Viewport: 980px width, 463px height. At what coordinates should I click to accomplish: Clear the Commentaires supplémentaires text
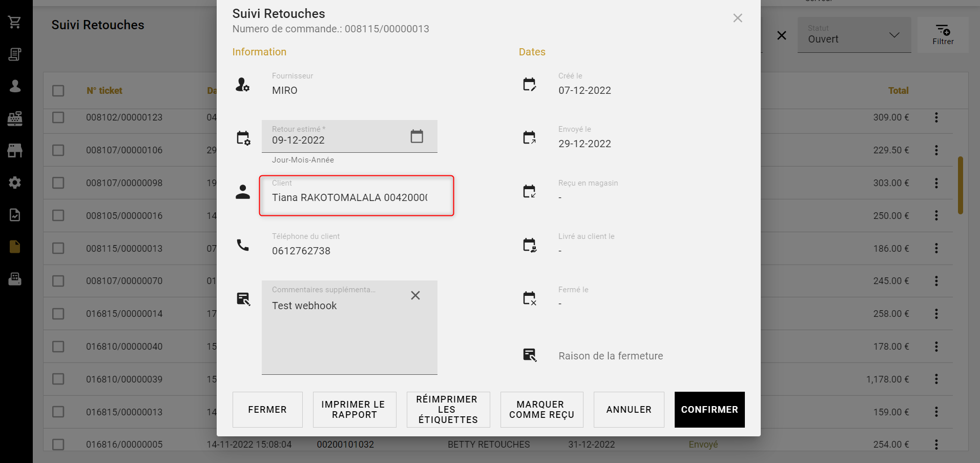415,295
